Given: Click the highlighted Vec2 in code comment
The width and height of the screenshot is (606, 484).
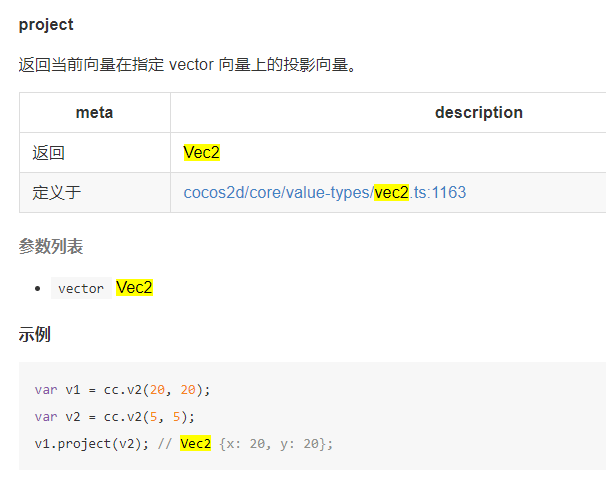Looking at the screenshot, I should (196, 442).
